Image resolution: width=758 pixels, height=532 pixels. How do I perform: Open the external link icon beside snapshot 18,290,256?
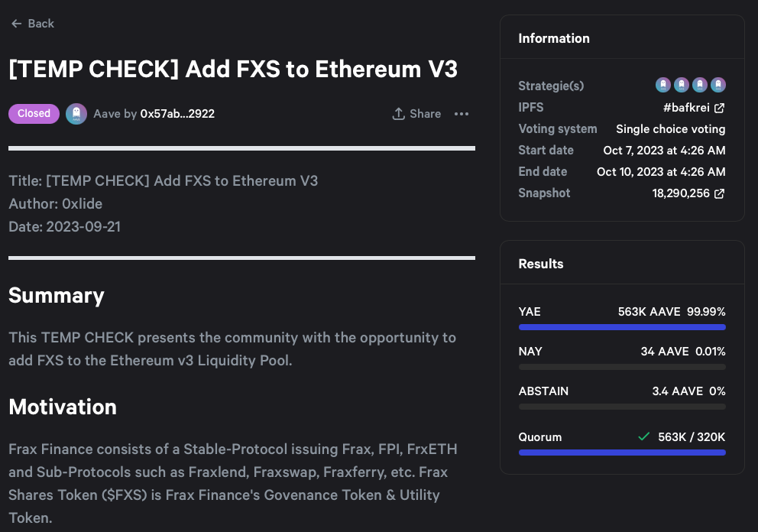pos(719,194)
